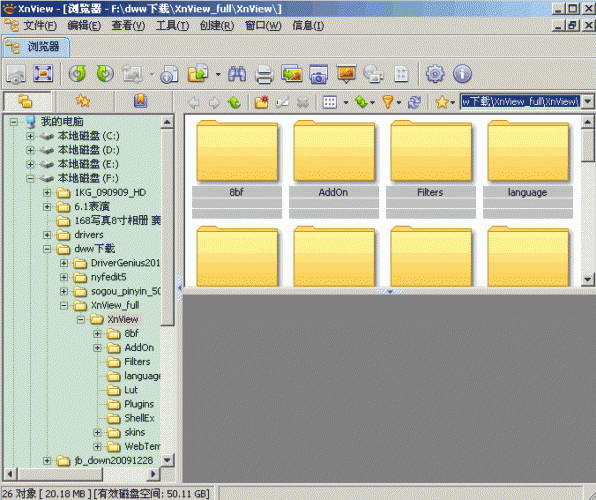Open options using the gear icon
The height and width of the screenshot is (500, 596).
click(435, 74)
